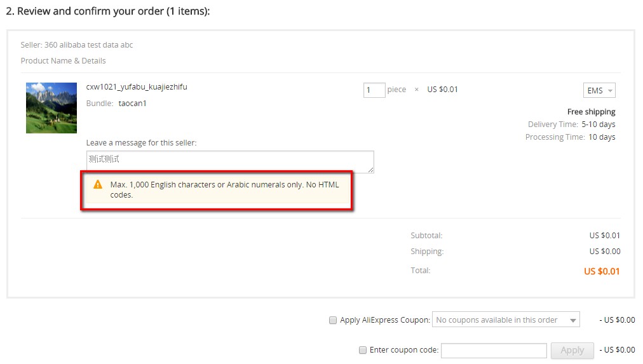Click the Delivery Time 5-10 days text
This screenshot has height=364, width=643.
[571, 125]
